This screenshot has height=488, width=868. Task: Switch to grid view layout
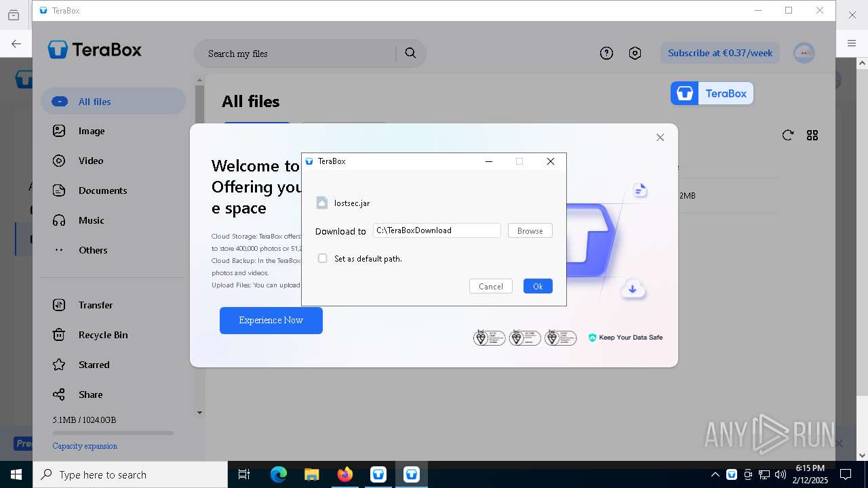(812, 136)
